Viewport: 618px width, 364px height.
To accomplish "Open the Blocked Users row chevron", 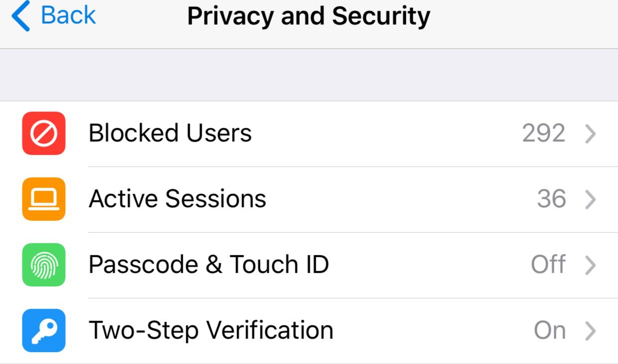I will 591,134.
